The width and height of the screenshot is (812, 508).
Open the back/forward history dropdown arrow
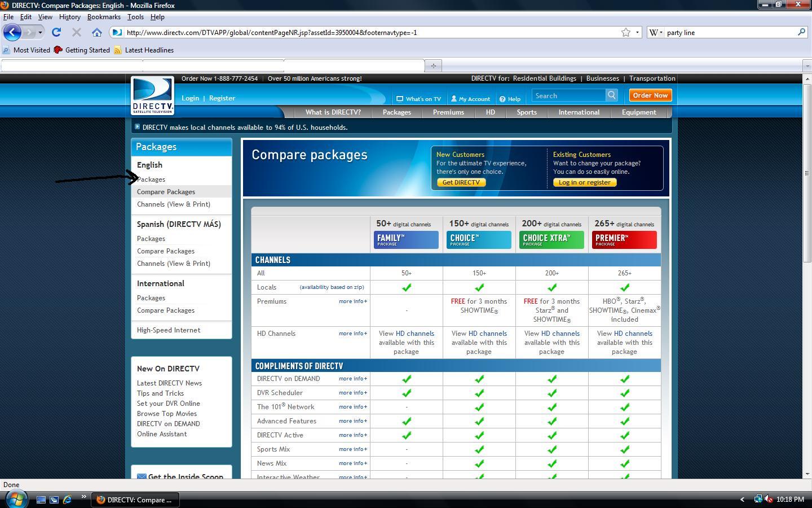click(x=40, y=32)
